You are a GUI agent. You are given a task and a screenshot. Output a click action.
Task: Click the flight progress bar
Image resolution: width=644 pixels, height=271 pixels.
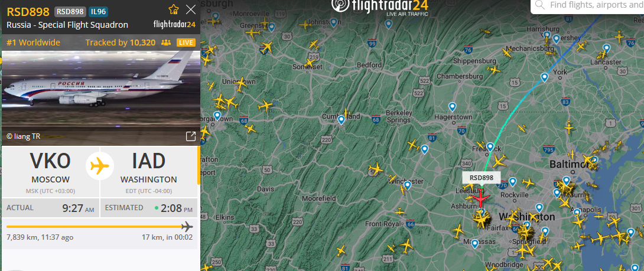100,226
